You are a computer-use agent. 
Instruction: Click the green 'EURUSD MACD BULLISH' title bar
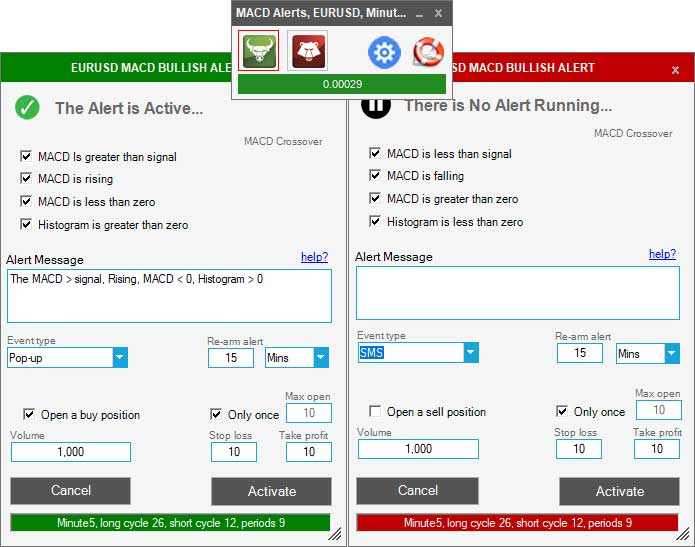tap(116, 67)
